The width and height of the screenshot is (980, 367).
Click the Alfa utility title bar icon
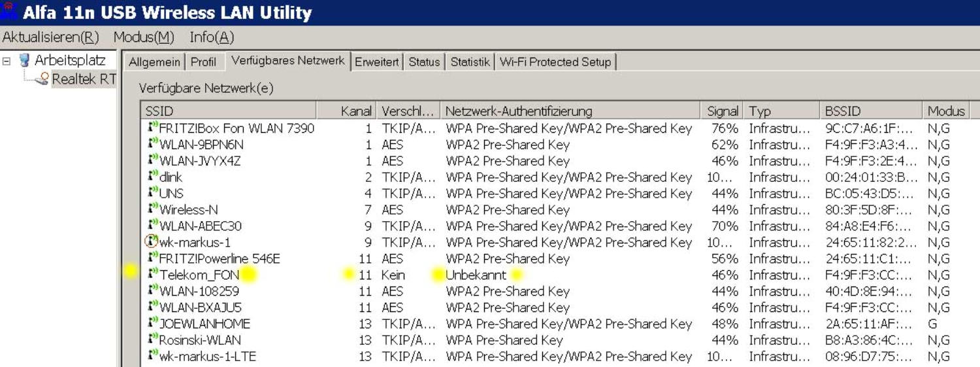click(x=9, y=12)
